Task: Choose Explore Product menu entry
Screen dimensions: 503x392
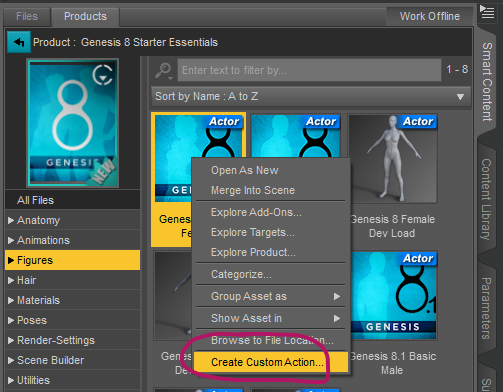Action: [x=271, y=252]
